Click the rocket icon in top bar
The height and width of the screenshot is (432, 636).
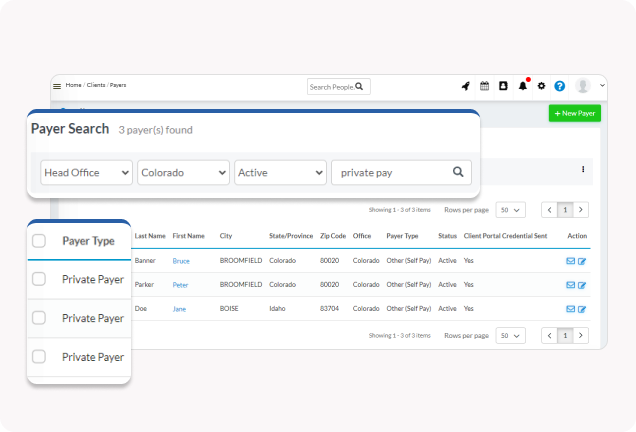point(465,87)
